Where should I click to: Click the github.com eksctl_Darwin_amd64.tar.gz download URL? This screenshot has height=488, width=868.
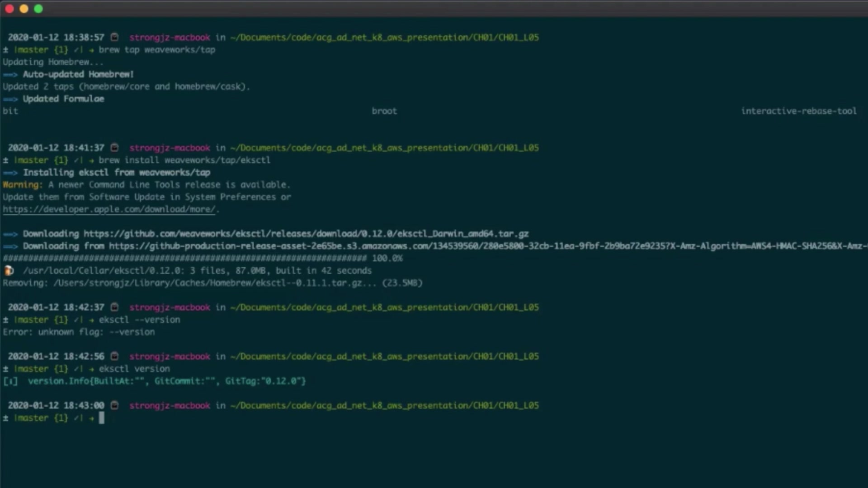coord(306,234)
